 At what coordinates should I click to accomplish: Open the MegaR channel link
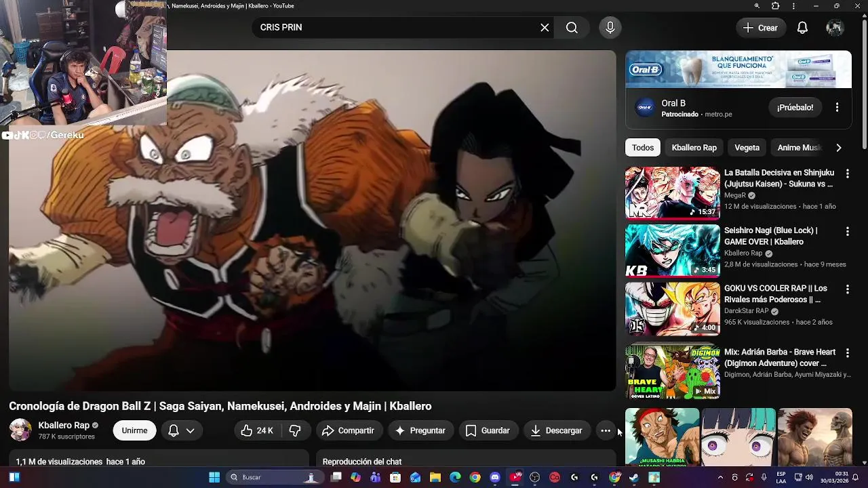click(x=735, y=195)
